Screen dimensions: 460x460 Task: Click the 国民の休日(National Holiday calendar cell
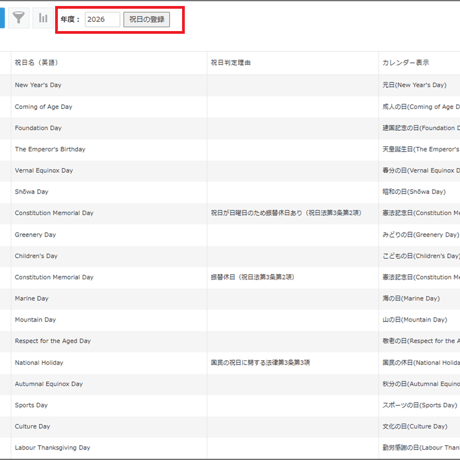pyautogui.click(x=419, y=363)
